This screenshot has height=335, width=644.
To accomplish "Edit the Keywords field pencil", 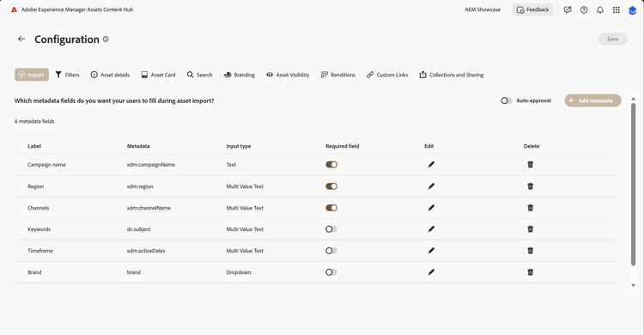I will coord(431,229).
